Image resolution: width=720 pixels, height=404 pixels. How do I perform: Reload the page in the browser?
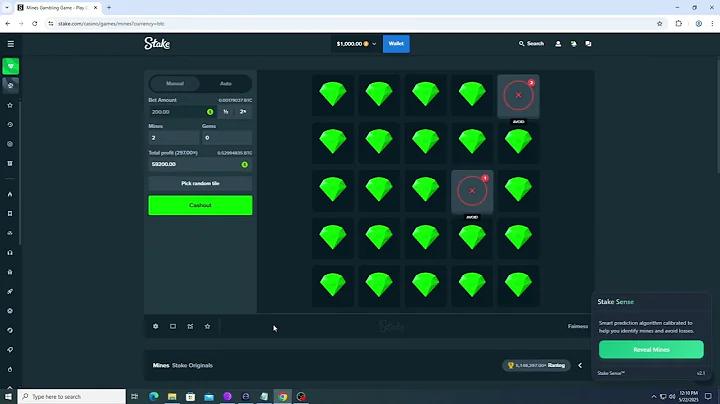tap(35, 23)
